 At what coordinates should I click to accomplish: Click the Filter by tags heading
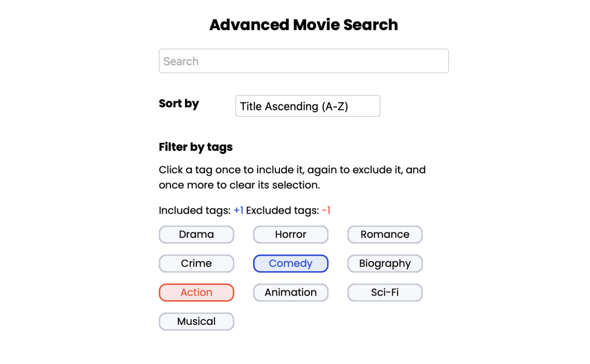(196, 147)
